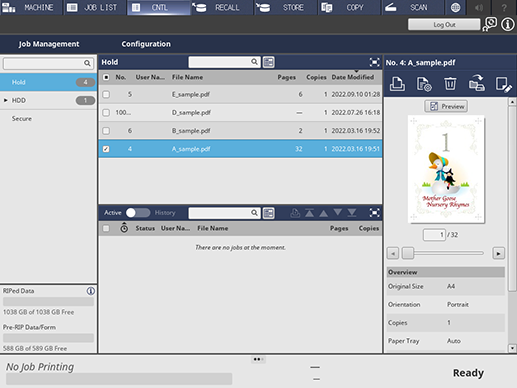
Task: Click the move job to folder icon
Action: point(477,83)
